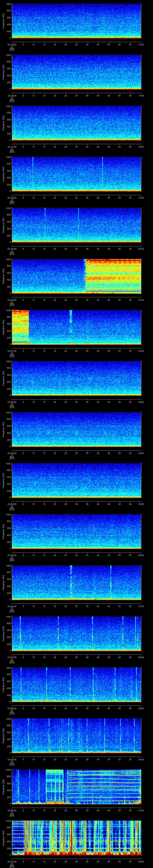Select the spectrogram starting at 22:24:00
This screenshot has width=153, height=868.
pyautogui.click(x=77, y=480)
